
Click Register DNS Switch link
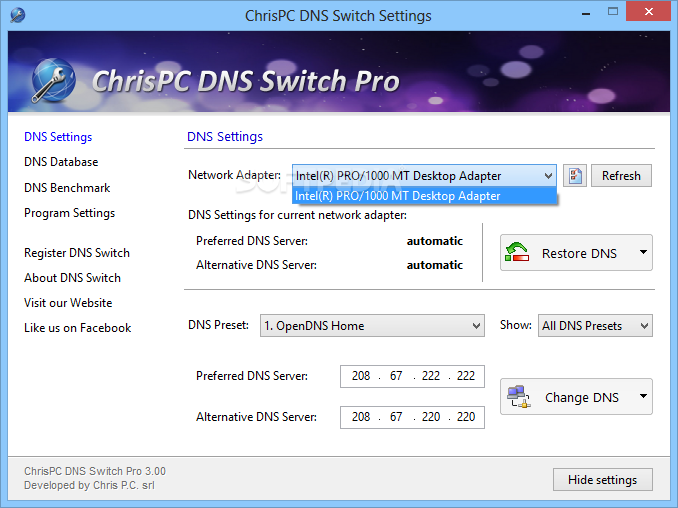coord(77,252)
